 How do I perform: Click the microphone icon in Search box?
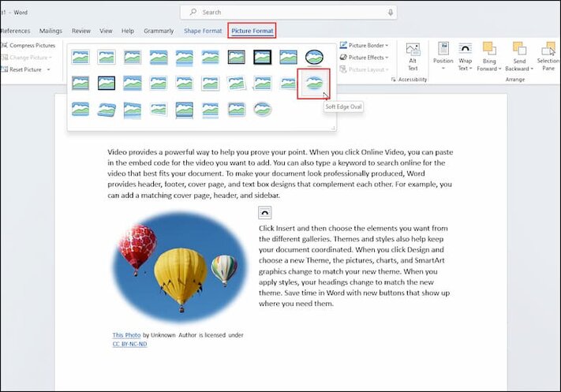tap(391, 12)
